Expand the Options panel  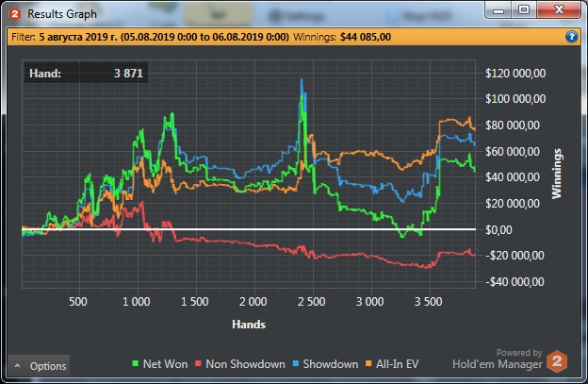[39, 366]
